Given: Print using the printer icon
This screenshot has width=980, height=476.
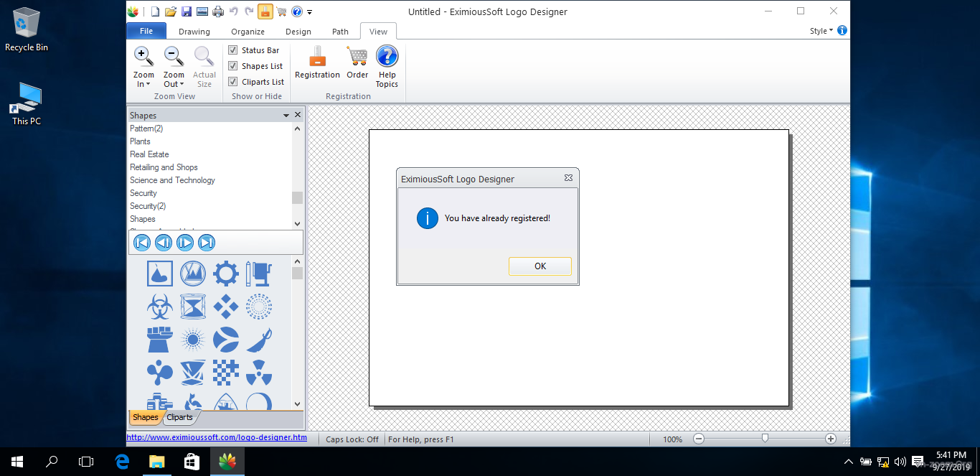Looking at the screenshot, I should coord(218,11).
